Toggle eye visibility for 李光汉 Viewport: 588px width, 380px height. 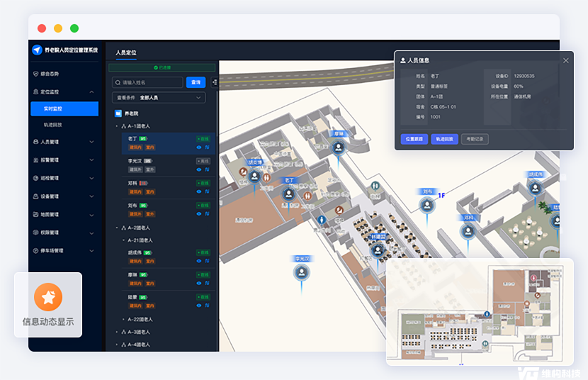pyautogui.click(x=199, y=170)
